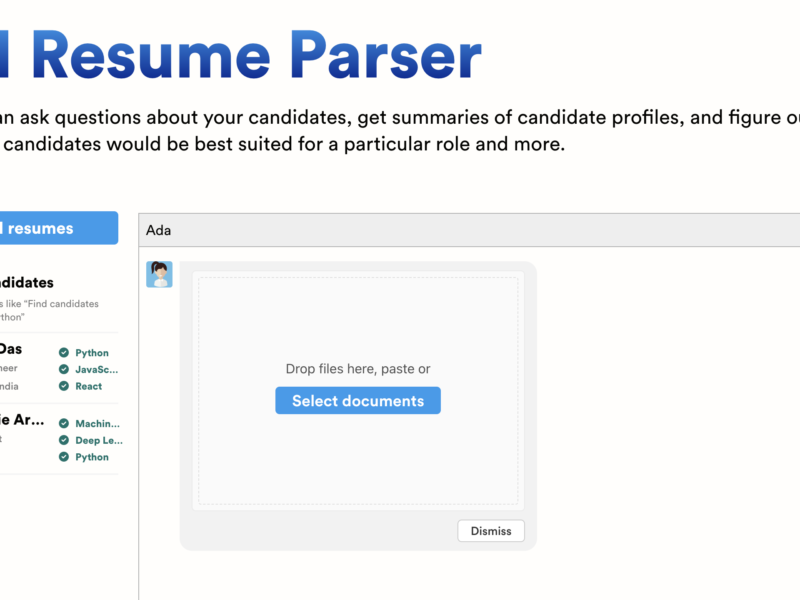Click checkmark beside Python in Das's card
Viewport: 800px width, 600px height.
[x=64, y=353]
